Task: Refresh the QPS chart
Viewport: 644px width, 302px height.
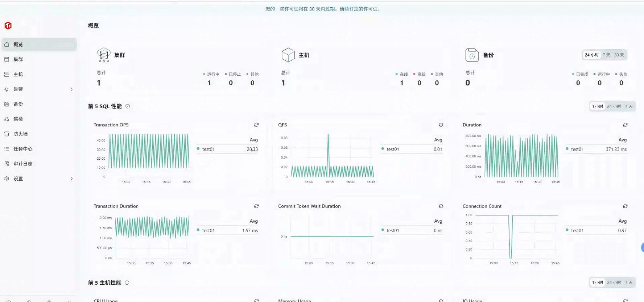Action: point(441,125)
